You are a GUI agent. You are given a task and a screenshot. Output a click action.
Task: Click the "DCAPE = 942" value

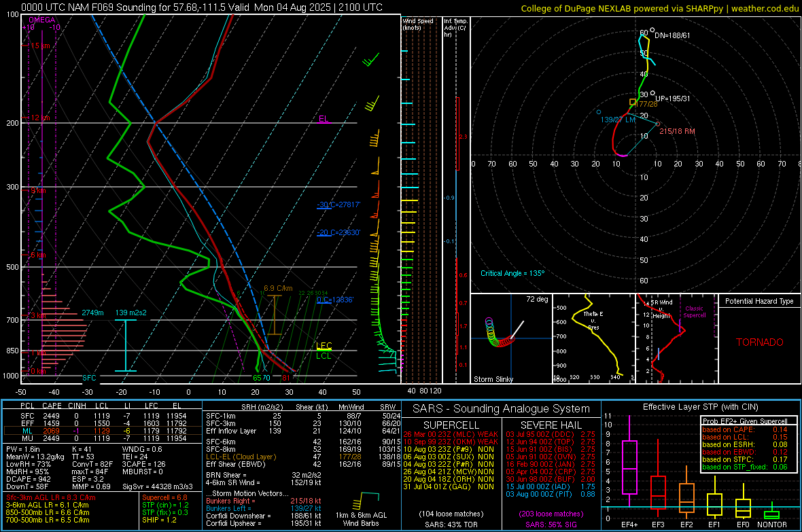click(29, 479)
